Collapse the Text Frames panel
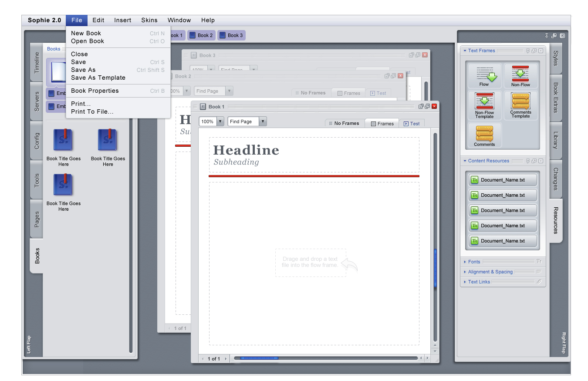The height and width of the screenshot is (381, 588). click(x=465, y=51)
